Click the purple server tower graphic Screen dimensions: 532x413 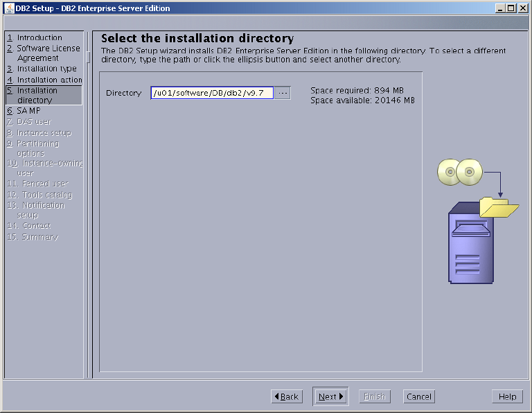tap(470, 245)
